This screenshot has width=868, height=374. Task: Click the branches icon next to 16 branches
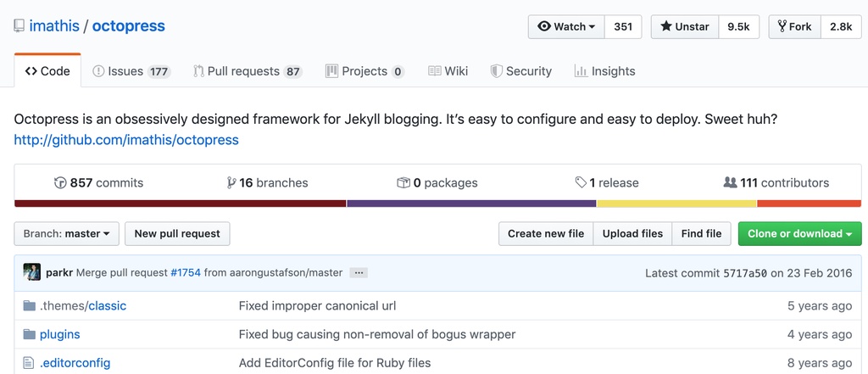[231, 183]
